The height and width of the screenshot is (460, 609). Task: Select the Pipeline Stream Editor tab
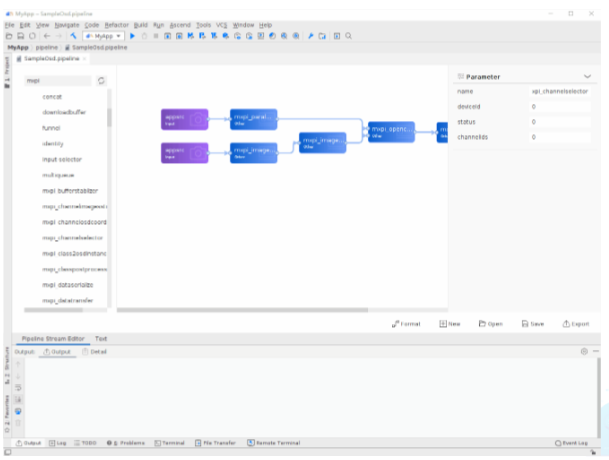(53, 339)
